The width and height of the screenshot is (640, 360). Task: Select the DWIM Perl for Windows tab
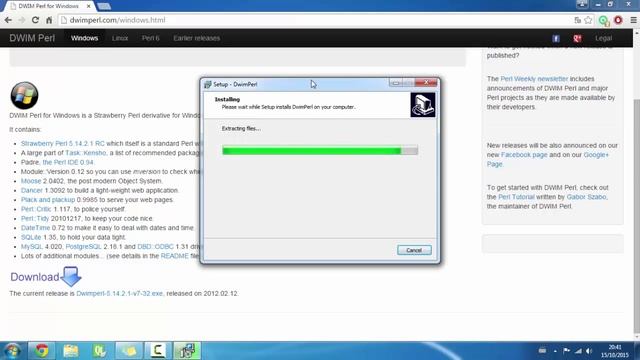point(48,6)
